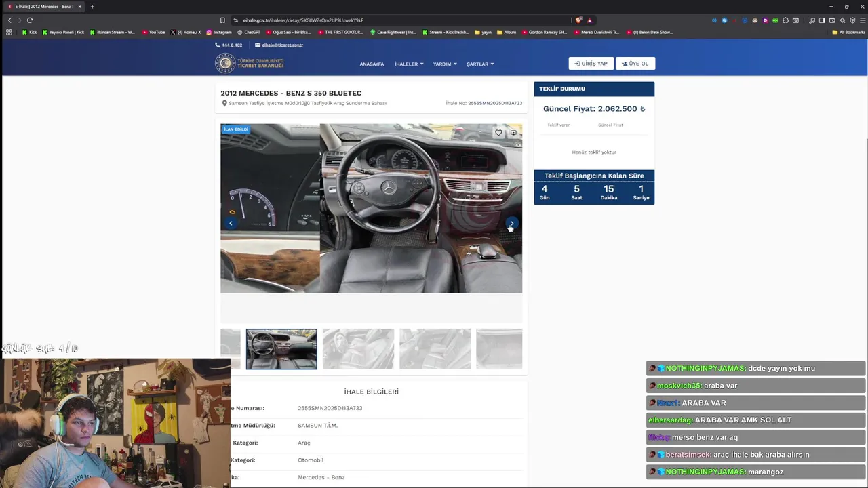Viewport: 868px width, 488px height.
Task: Click the İLAN EDİLDİ badge on the photo
Action: tap(236, 129)
